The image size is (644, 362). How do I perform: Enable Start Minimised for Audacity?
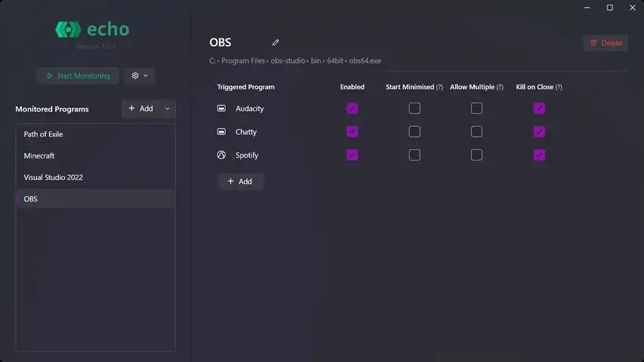[x=414, y=109]
